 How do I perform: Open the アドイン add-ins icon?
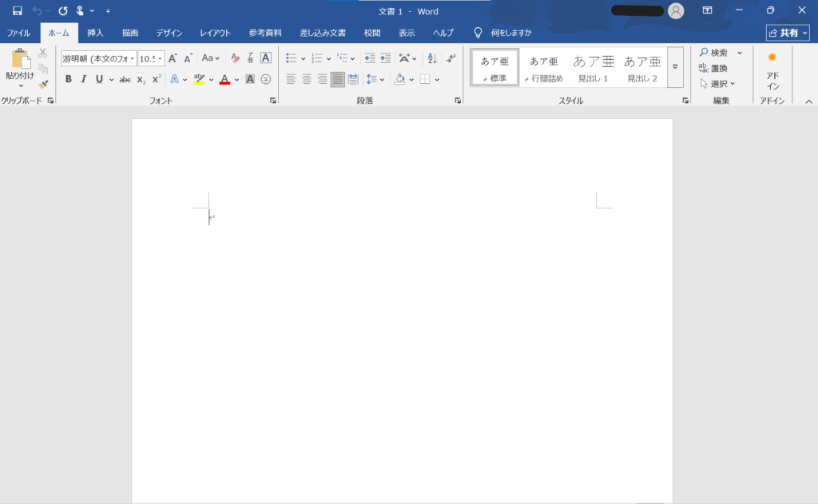pos(772,71)
